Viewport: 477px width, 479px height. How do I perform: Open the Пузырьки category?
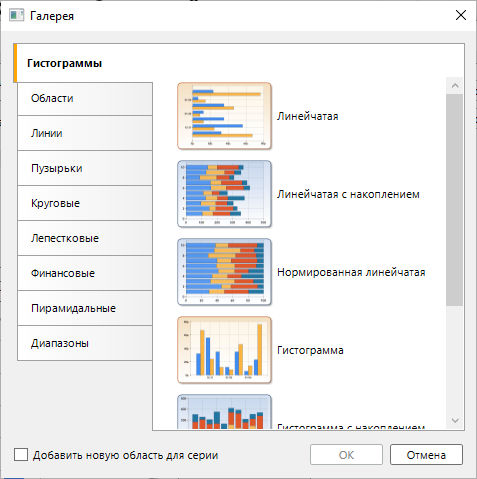coord(85,168)
